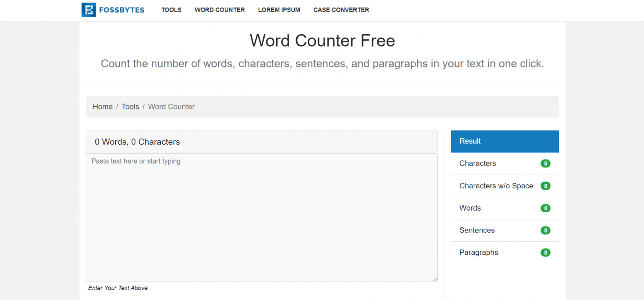The image size is (644, 300).
Task: Click the green Words count badge
Action: tap(545, 208)
